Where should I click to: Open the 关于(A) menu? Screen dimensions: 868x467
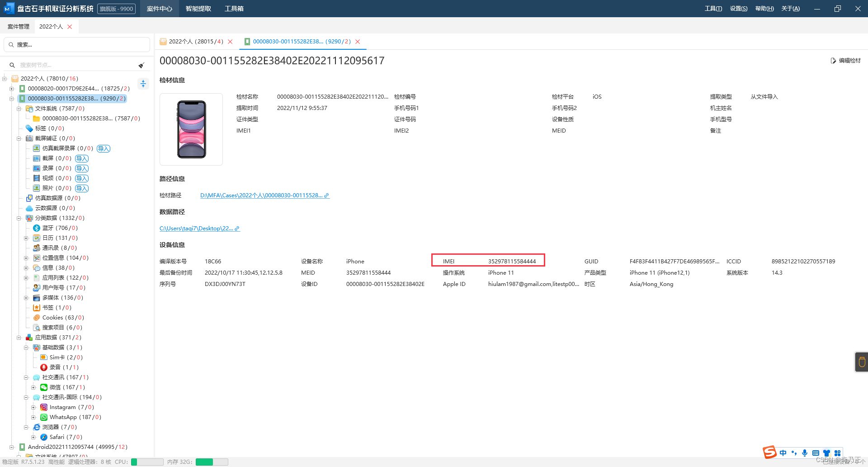(x=791, y=9)
